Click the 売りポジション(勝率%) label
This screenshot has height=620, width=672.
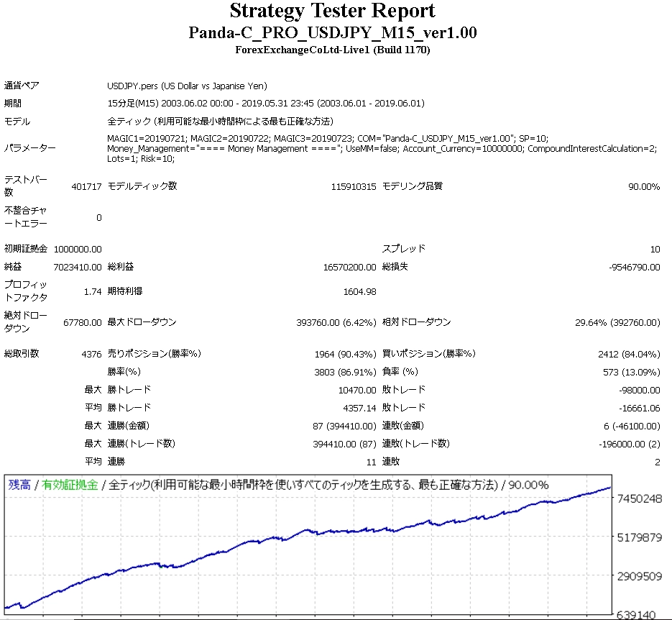[155, 353]
